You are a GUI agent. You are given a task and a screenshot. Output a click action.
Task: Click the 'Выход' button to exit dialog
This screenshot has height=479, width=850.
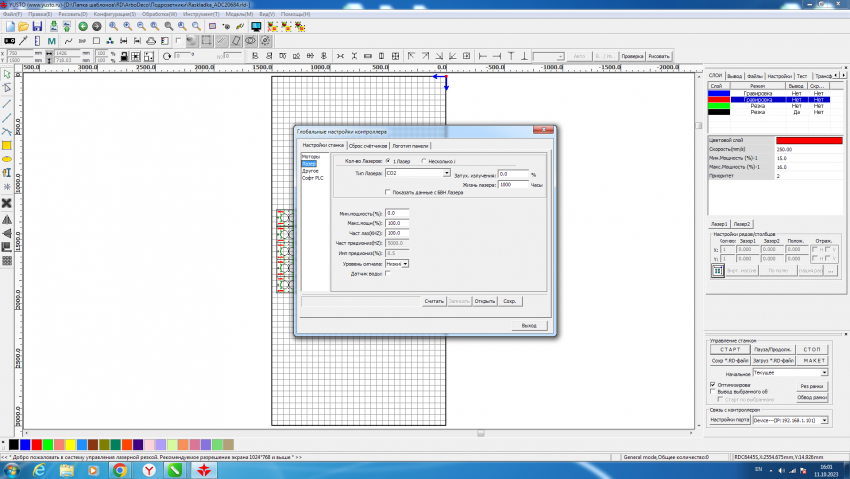pyautogui.click(x=529, y=325)
